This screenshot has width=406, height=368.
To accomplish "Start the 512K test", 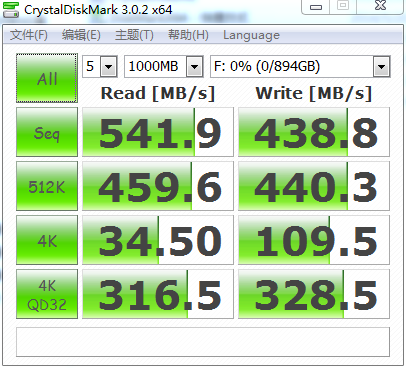I will point(47,186).
